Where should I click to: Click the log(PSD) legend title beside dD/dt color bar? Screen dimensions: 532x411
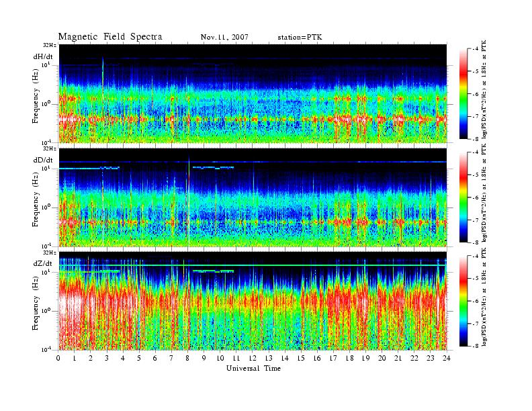click(484, 193)
